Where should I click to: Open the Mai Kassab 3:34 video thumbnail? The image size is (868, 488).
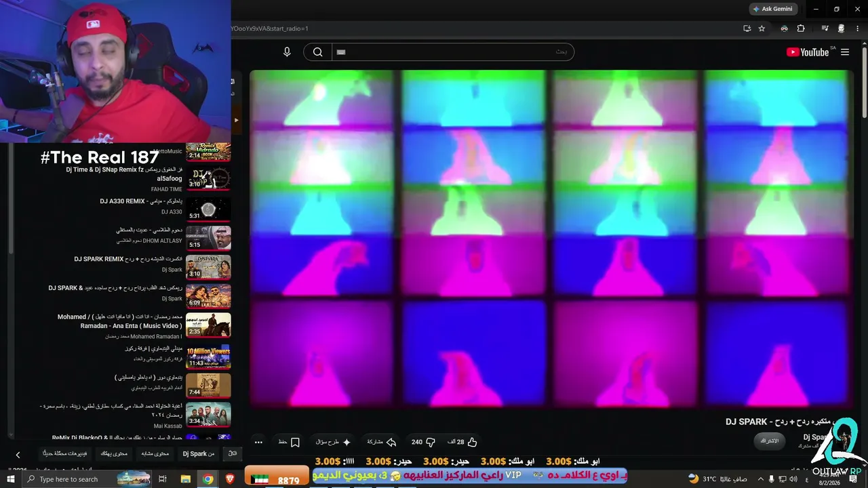208,414
